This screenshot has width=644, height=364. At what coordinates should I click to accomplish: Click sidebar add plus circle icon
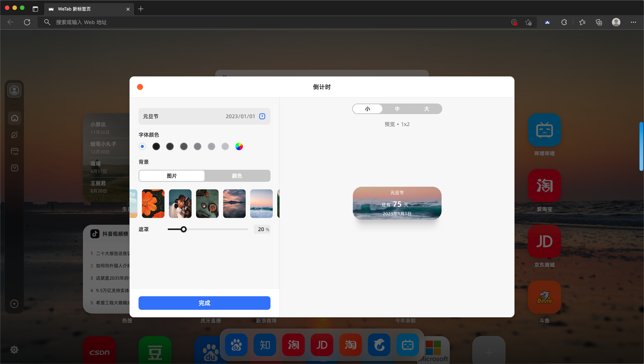[14, 304]
